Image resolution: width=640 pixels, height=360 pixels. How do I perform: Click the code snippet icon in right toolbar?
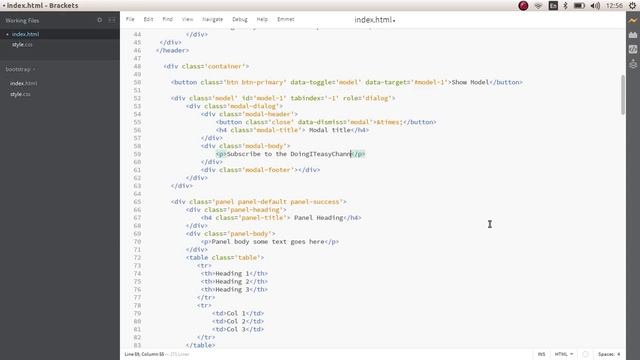[633, 49]
